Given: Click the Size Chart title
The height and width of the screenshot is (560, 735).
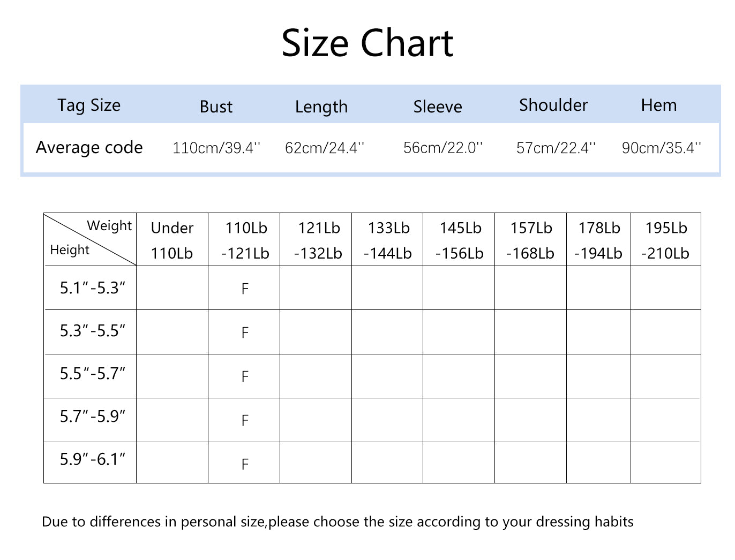Looking at the screenshot, I should pyautogui.click(x=367, y=43).
